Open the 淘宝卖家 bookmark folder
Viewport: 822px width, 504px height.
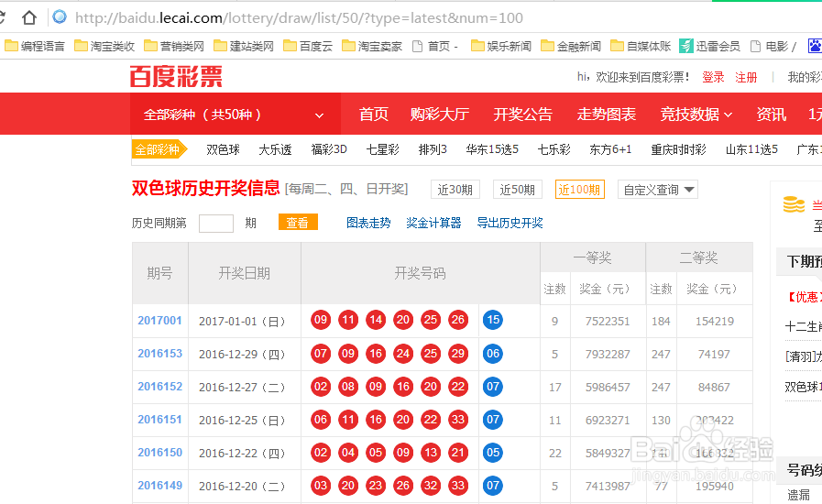coord(372,46)
